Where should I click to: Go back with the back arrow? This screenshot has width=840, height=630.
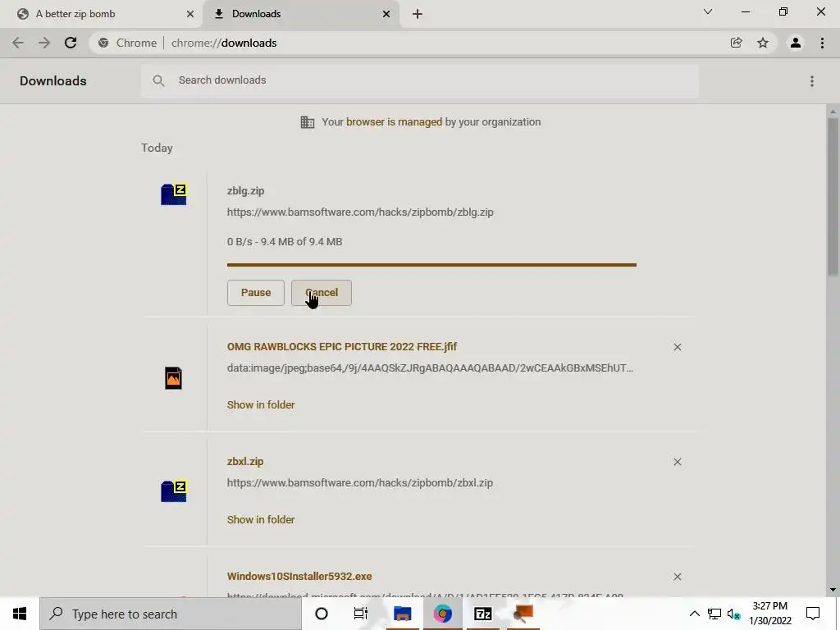pos(18,43)
